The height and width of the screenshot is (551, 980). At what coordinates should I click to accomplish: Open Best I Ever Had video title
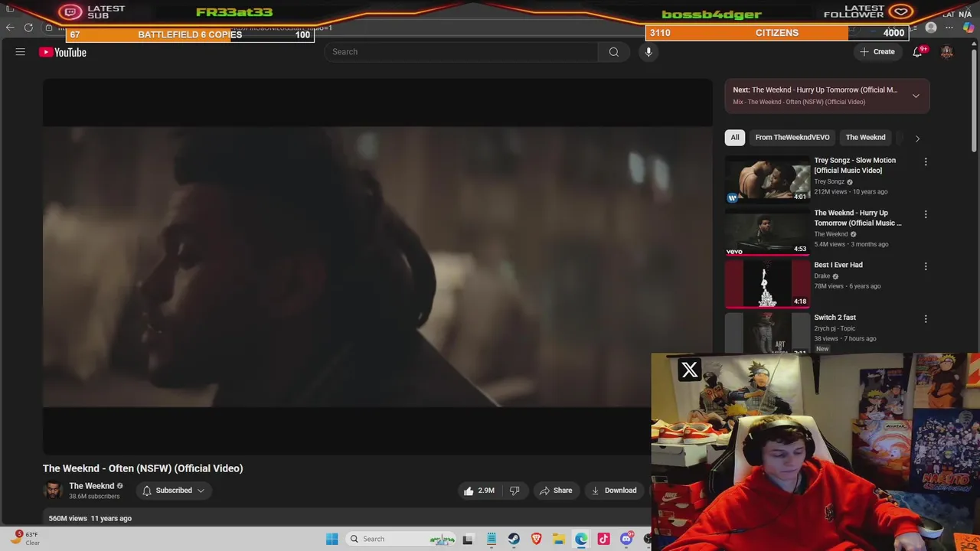838,265
